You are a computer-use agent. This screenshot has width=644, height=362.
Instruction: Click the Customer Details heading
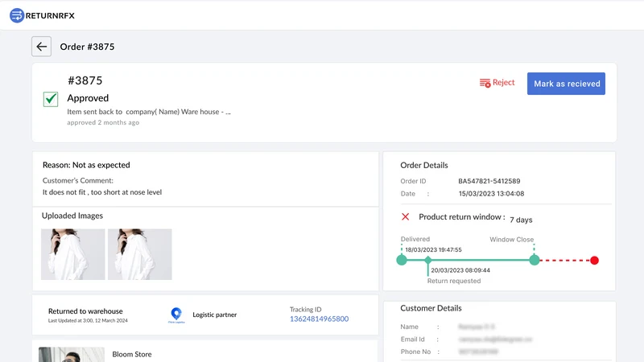[x=431, y=308]
